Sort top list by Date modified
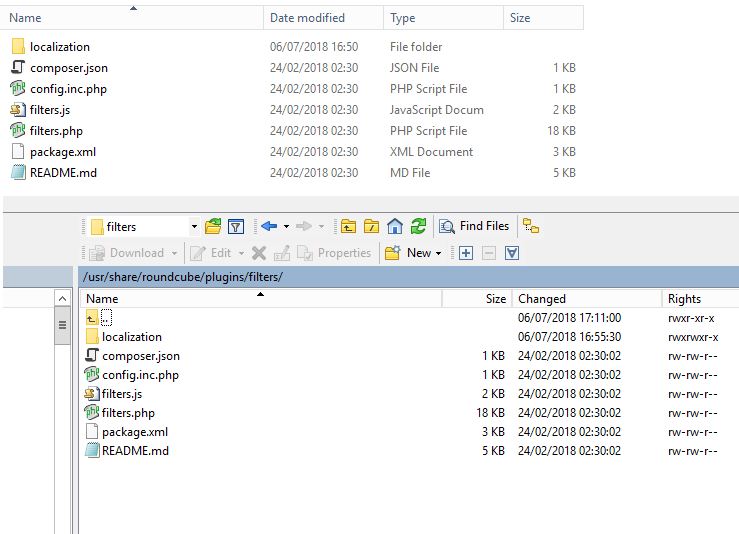Screen dimensions: 739x534 (x=310, y=18)
